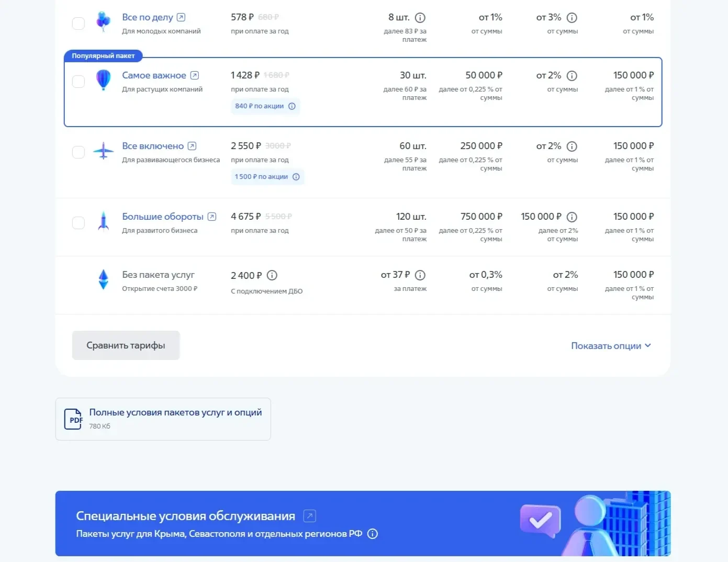
Task: Click the Открытие счета 3000 ₽ text
Action: click(x=160, y=289)
